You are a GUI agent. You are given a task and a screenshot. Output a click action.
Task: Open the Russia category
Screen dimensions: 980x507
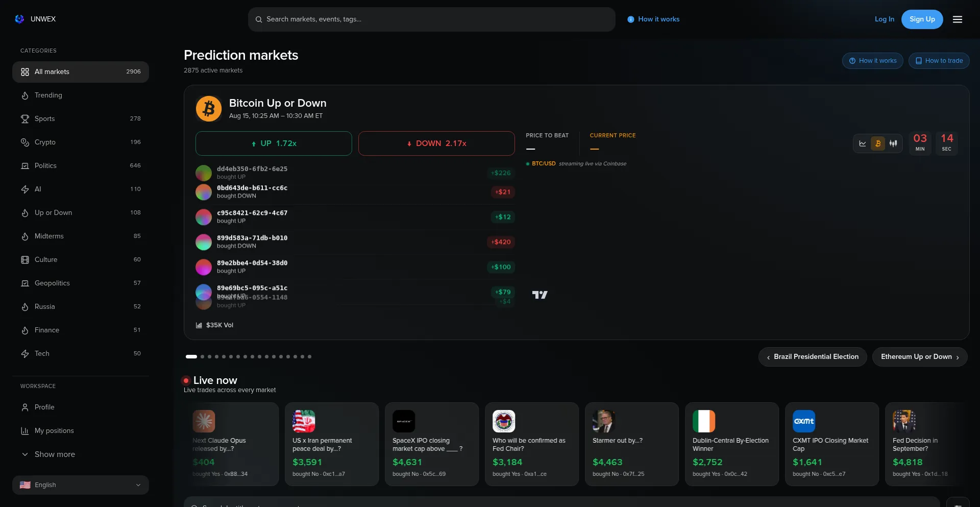pyautogui.click(x=81, y=307)
